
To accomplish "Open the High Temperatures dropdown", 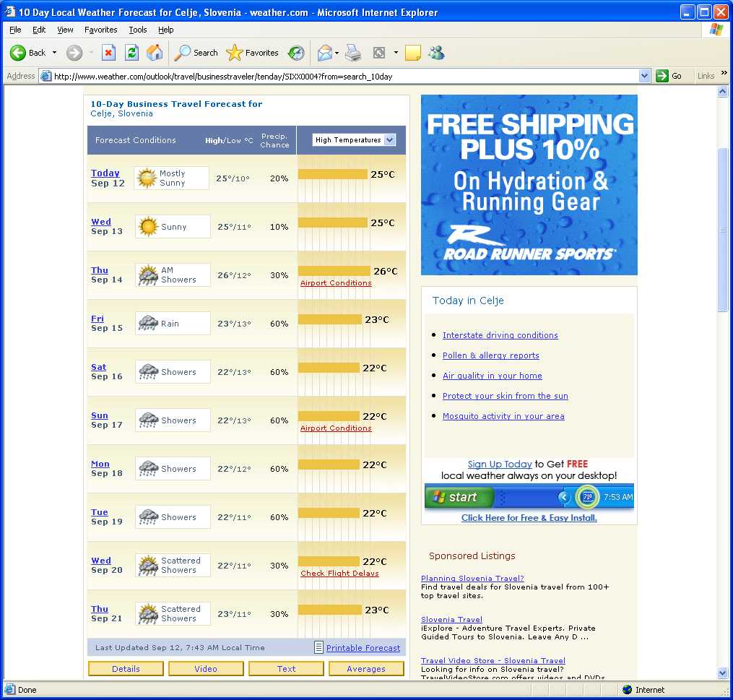I will point(354,140).
